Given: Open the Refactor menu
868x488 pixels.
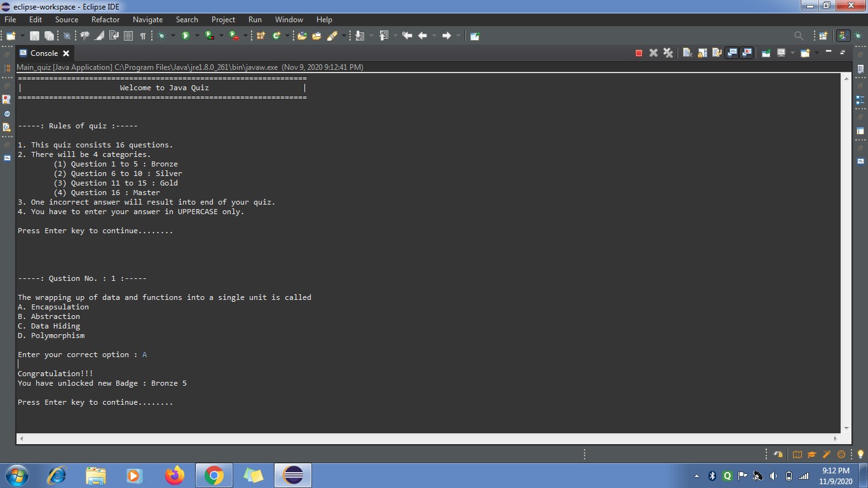Looking at the screenshot, I should (x=105, y=20).
